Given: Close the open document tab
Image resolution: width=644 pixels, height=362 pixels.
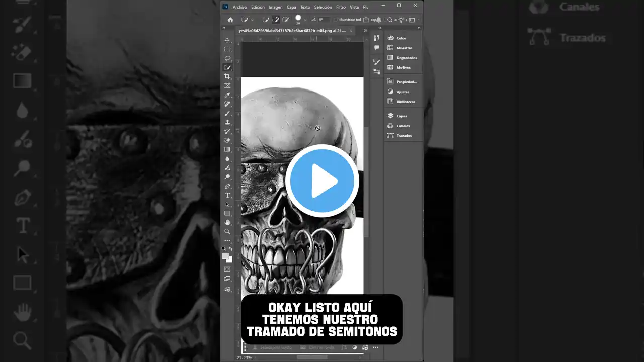Looking at the screenshot, I should point(352,31).
